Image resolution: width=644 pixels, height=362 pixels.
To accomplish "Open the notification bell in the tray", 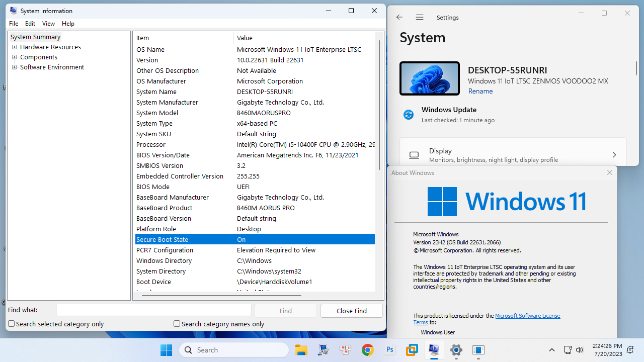I will pyautogui.click(x=630, y=350).
